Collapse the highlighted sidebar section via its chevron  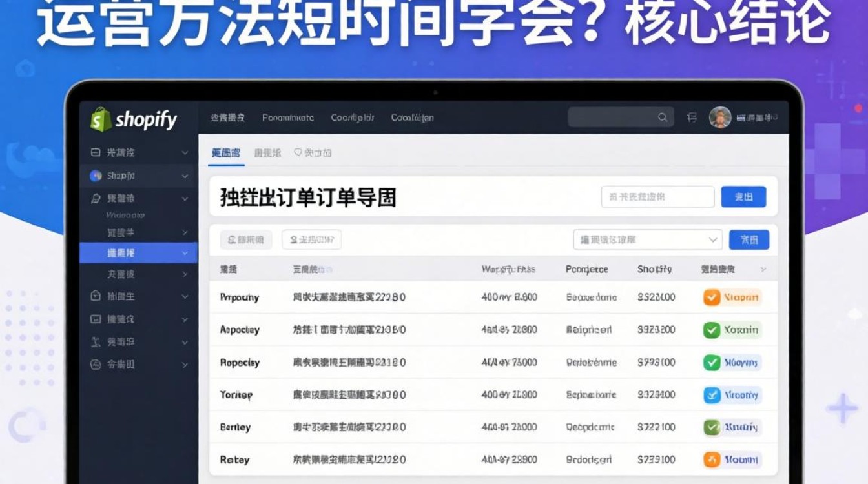(x=185, y=253)
